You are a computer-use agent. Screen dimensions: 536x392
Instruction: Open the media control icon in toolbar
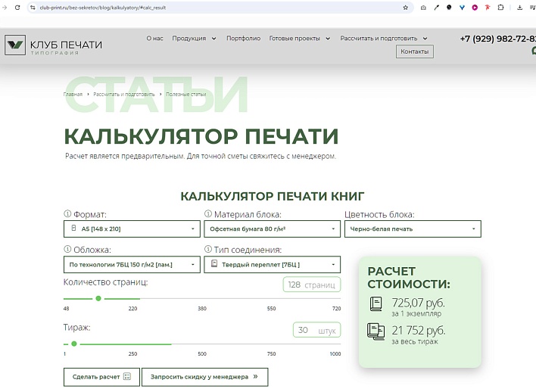(532, 7)
